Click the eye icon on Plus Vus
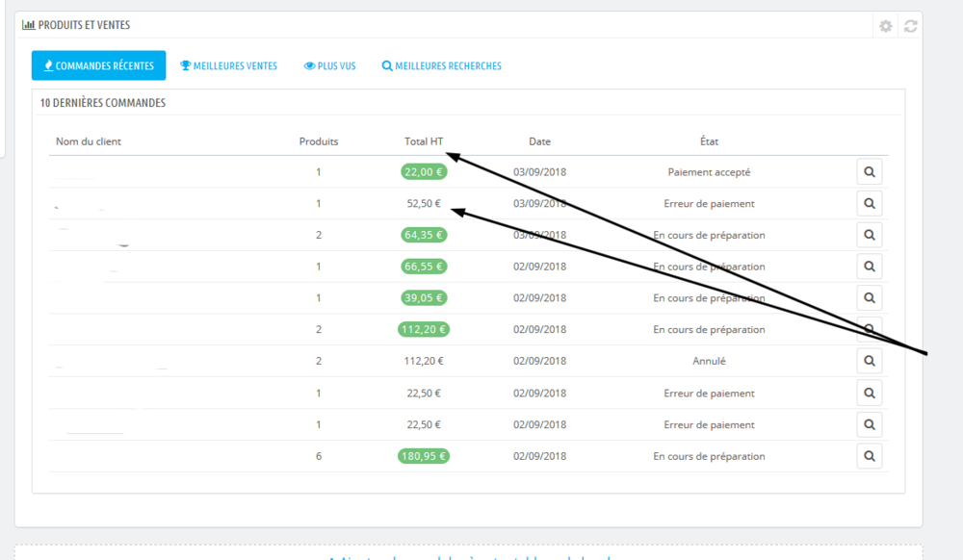 [x=309, y=65]
